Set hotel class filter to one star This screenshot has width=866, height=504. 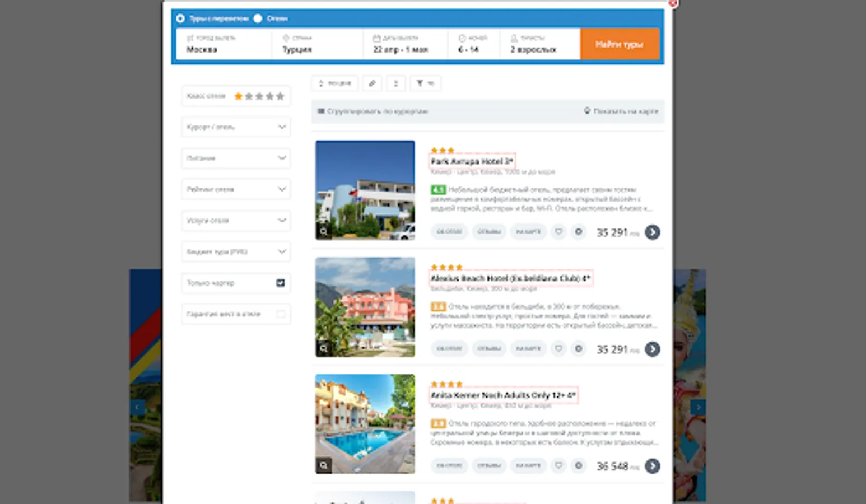point(238,96)
